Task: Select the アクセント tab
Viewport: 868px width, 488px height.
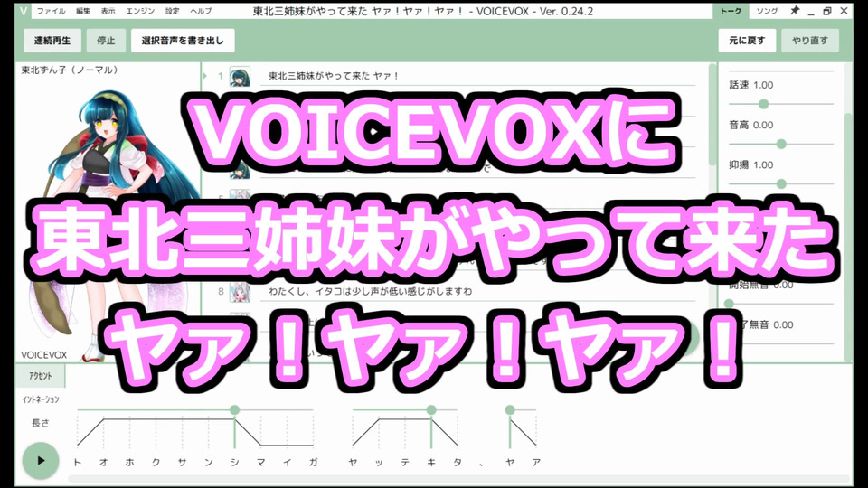Action: [41, 376]
